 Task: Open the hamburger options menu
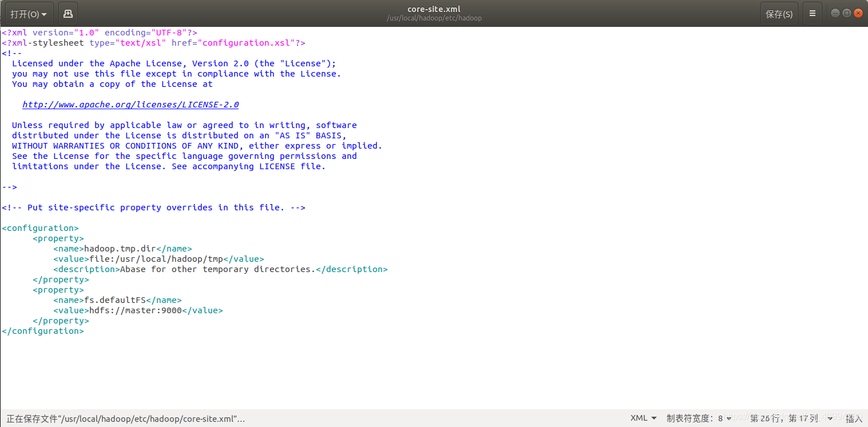click(x=812, y=13)
